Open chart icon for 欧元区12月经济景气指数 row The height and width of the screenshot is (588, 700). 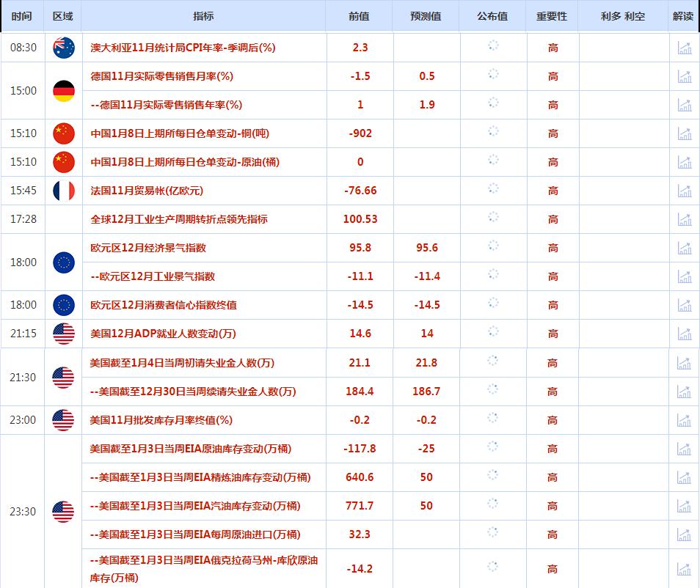click(x=685, y=248)
